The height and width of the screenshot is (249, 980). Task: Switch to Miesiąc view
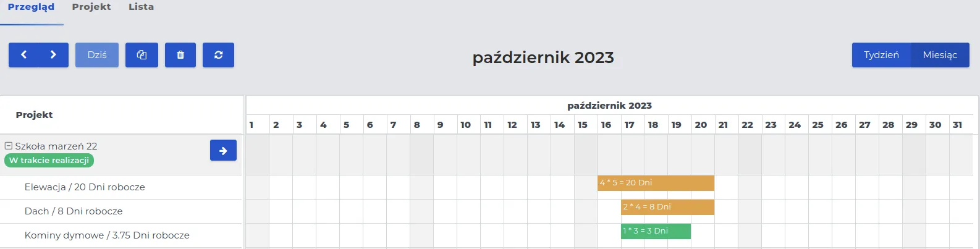940,55
